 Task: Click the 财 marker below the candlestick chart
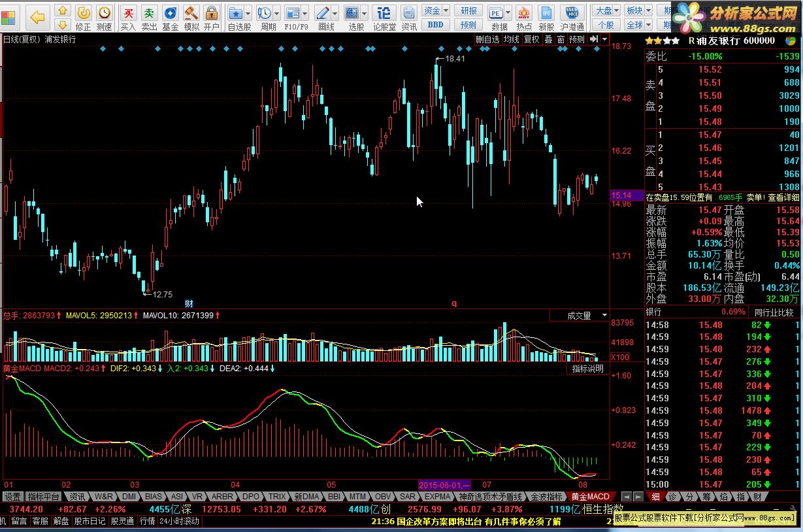[x=189, y=303]
